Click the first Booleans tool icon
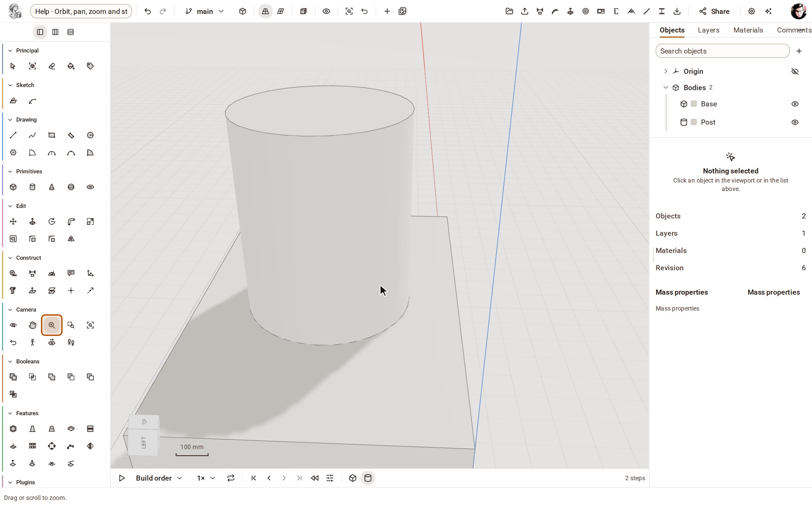 tap(13, 377)
